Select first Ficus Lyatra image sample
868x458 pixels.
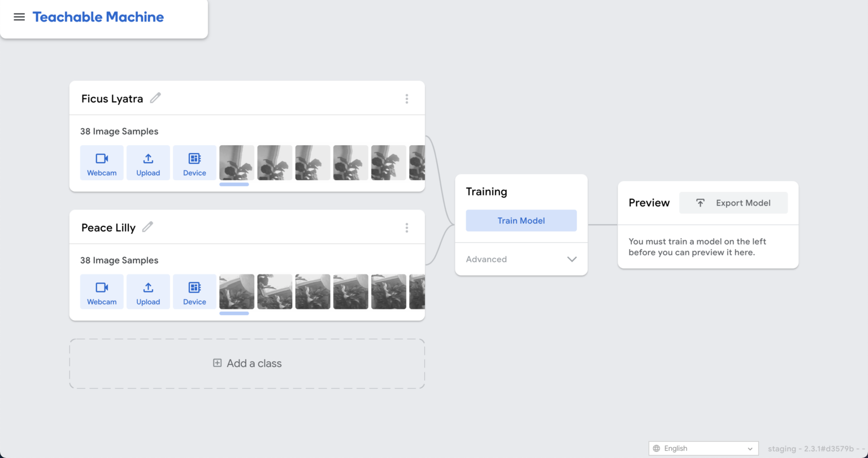(236, 163)
